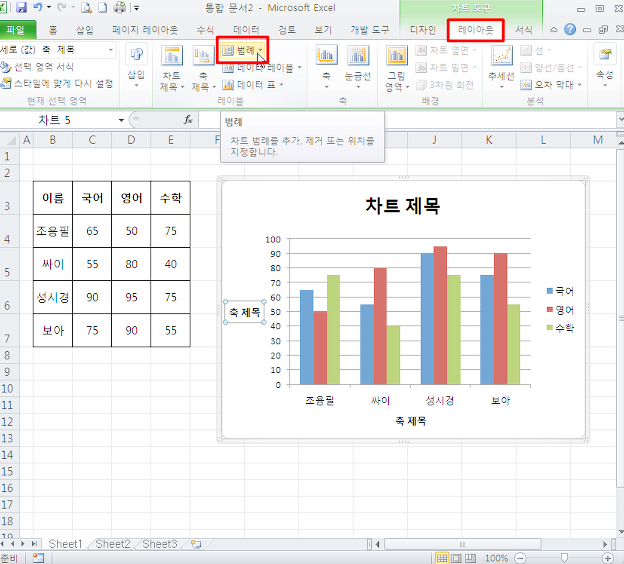
Task: Click the red 영어 legend swatch
Action: [x=550, y=310]
